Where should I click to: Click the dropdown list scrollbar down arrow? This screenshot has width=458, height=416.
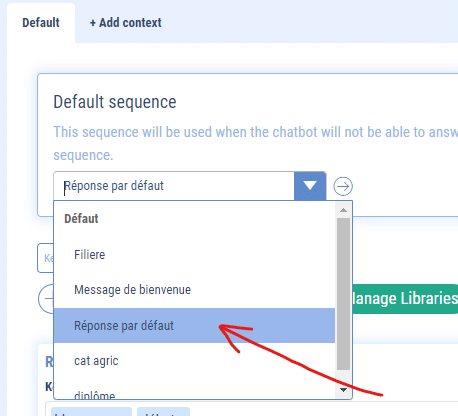tap(343, 390)
